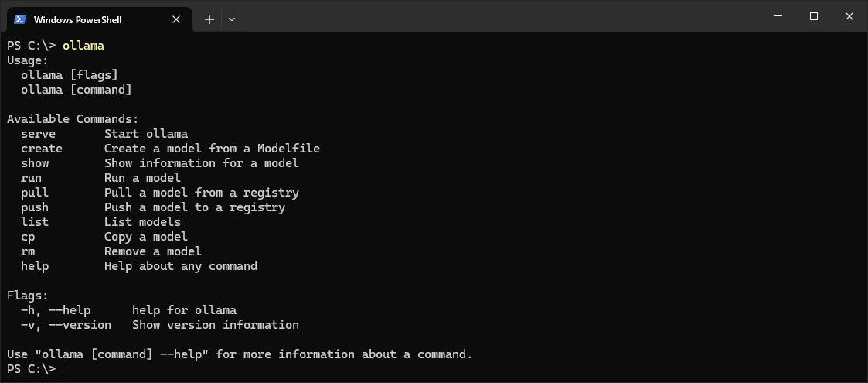This screenshot has height=383, width=868.
Task: Expand the new tab profile dropdown chevron
Action: click(232, 19)
